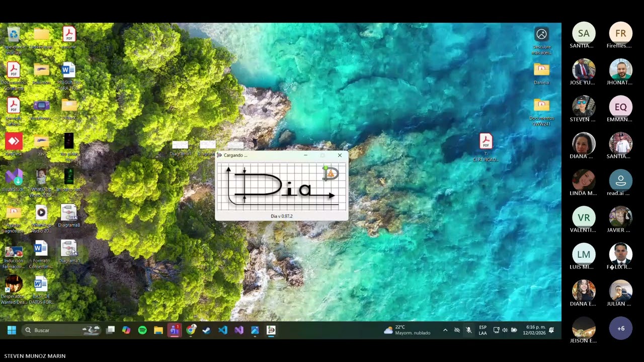
Task: Show the +6 additional participants
Action: [621, 328]
